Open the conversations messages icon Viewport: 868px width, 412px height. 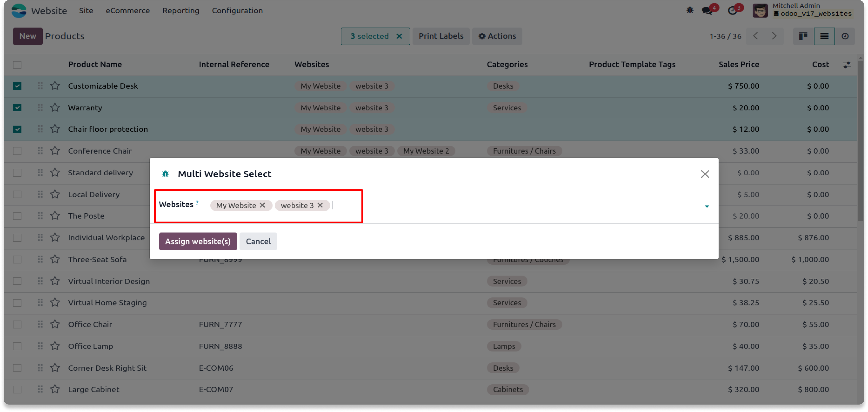pyautogui.click(x=707, y=11)
